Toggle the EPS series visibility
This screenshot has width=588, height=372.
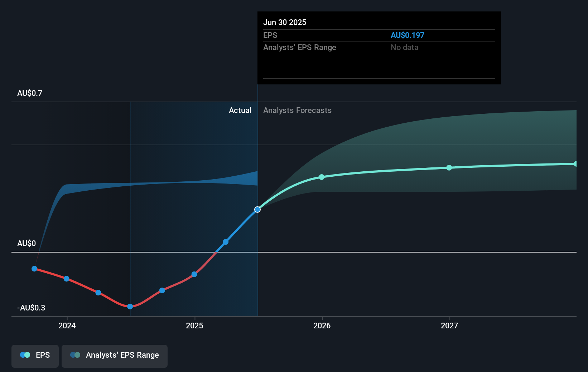coord(35,355)
